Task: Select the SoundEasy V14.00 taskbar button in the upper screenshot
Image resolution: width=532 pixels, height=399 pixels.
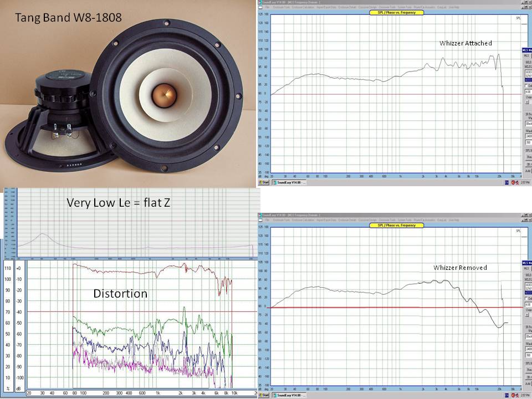Action: pyautogui.click(x=288, y=182)
